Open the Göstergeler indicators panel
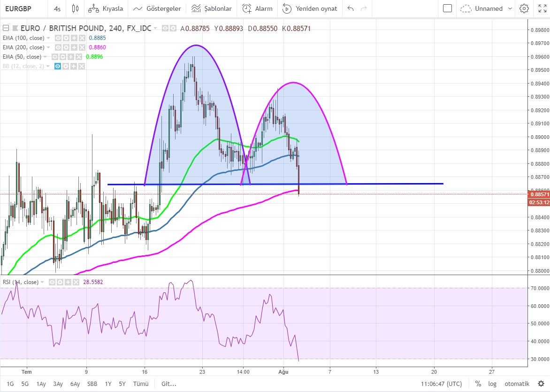The height and width of the screenshot is (392, 550). point(157,8)
